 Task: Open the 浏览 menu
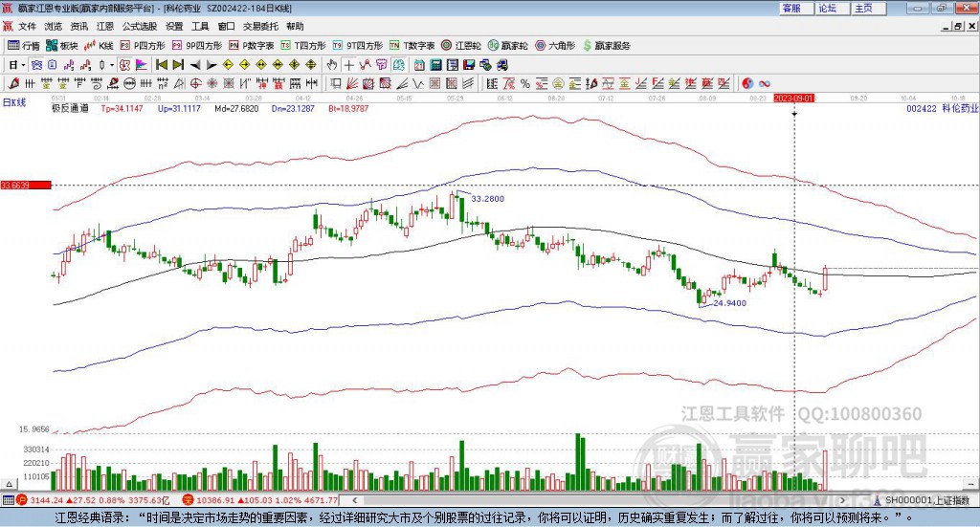click(54, 26)
